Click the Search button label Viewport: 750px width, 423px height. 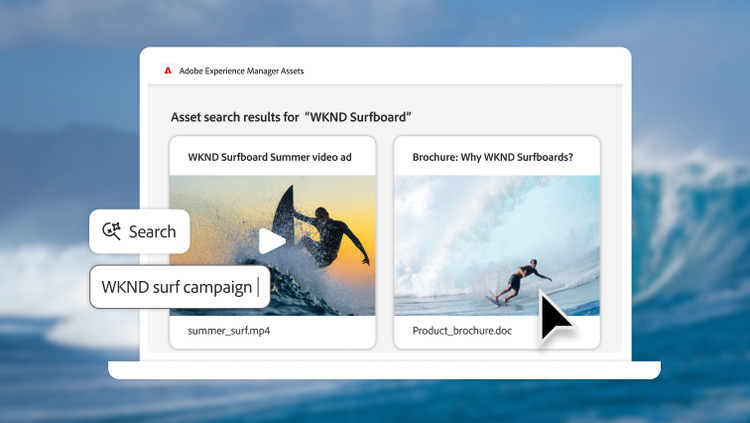[x=152, y=232]
